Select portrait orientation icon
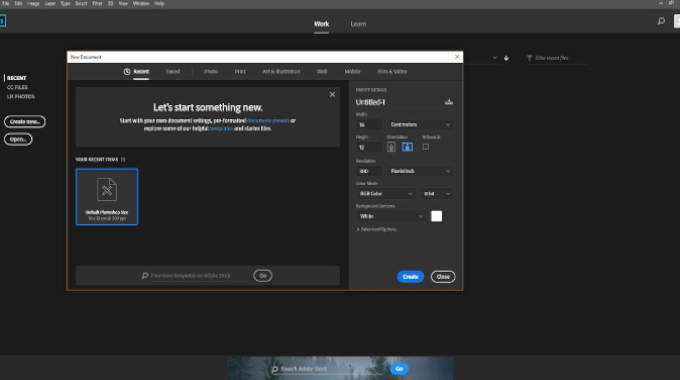This screenshot has width=680, height=380. pos(391,147)
